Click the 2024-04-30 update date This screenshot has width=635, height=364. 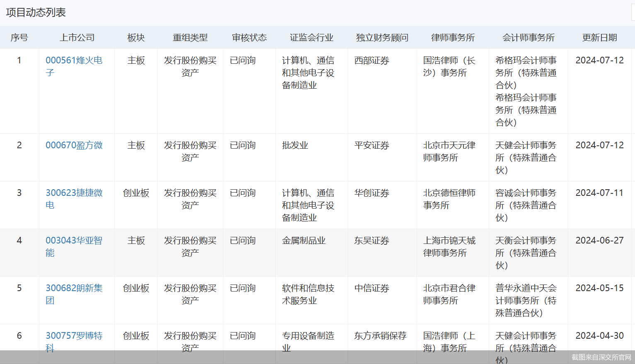[599, 336]
